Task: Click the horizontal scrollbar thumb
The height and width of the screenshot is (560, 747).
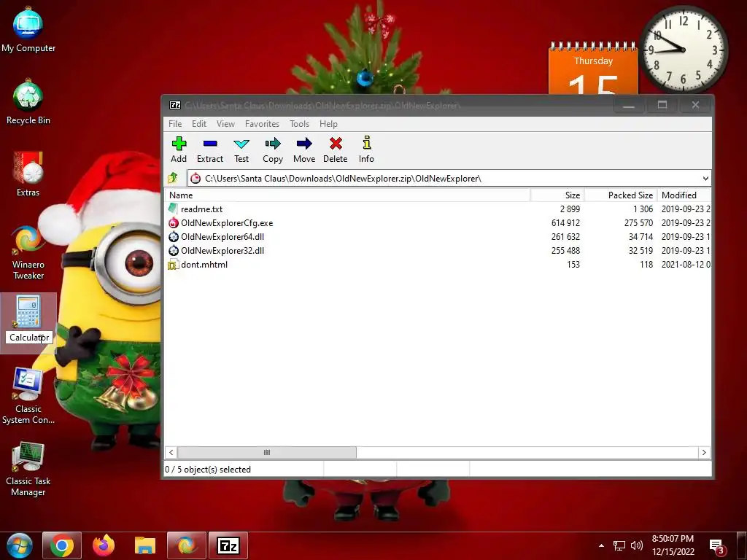Action: coord(267,452)
